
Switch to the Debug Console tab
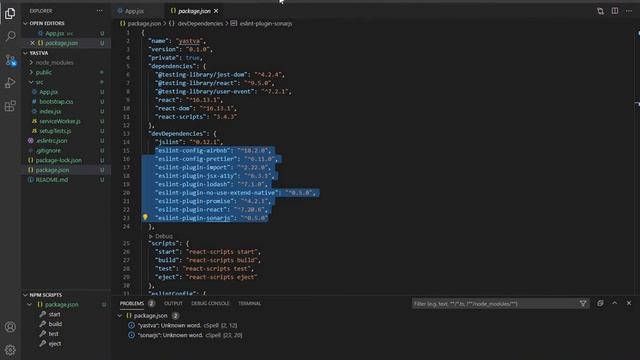(210, 303)
